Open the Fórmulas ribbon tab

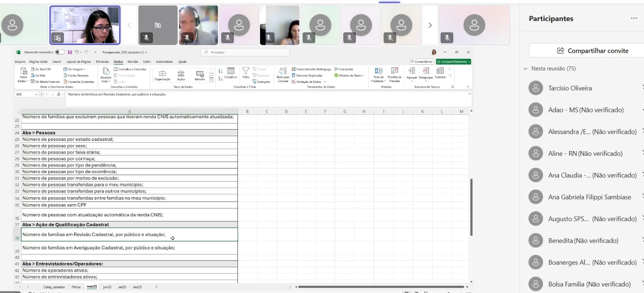(102, 62)
